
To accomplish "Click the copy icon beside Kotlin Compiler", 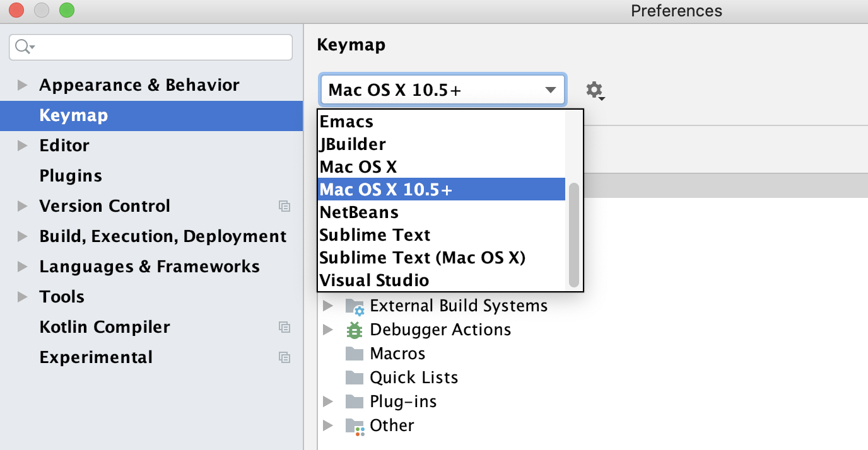I will click(x=284, y=327).
